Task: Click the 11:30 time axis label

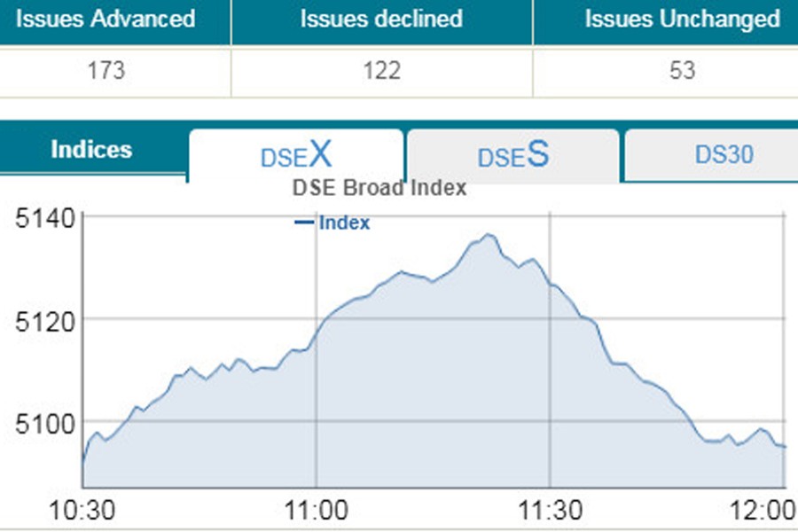Action: pos(550,512)
